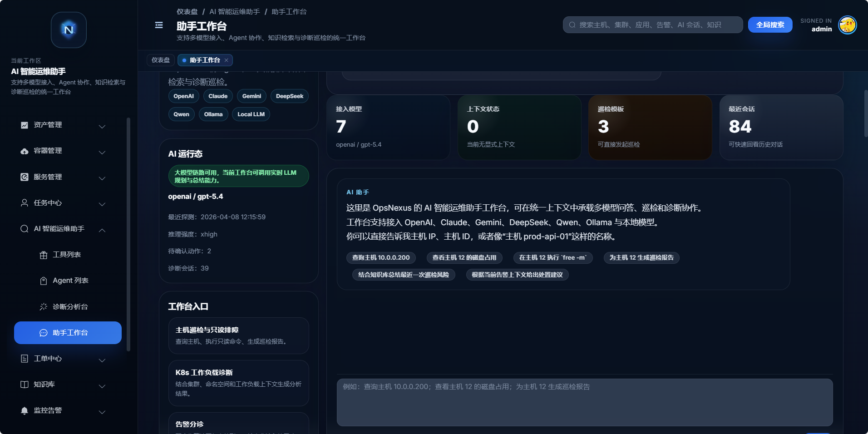Open the hamburger menu beside 助手工作台
Screen dimensions: 868x434
(158, 25)
